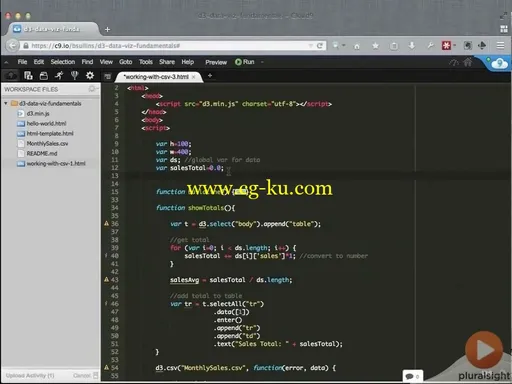
Task: Open the Edit menu
Action: click(39, 62)
